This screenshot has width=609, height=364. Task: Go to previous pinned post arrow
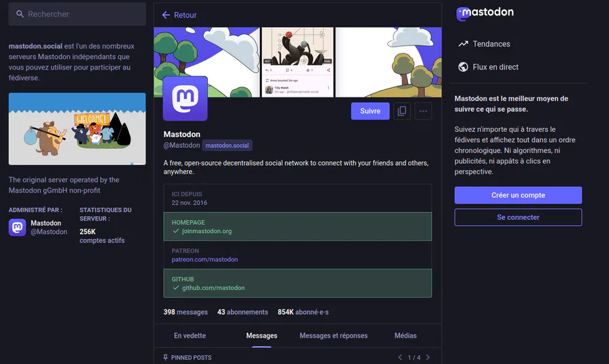[400, 357]
